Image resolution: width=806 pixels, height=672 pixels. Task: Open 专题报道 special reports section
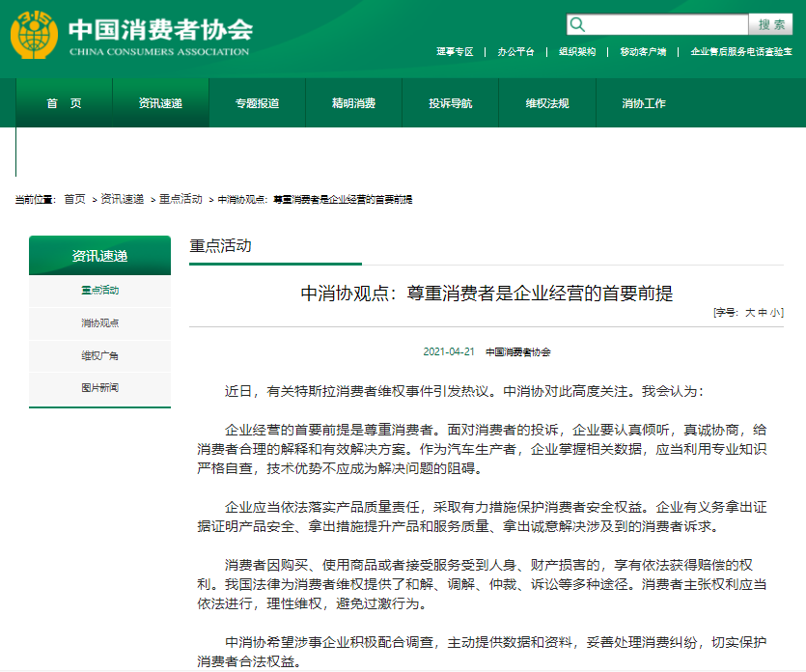coord(256,101)
